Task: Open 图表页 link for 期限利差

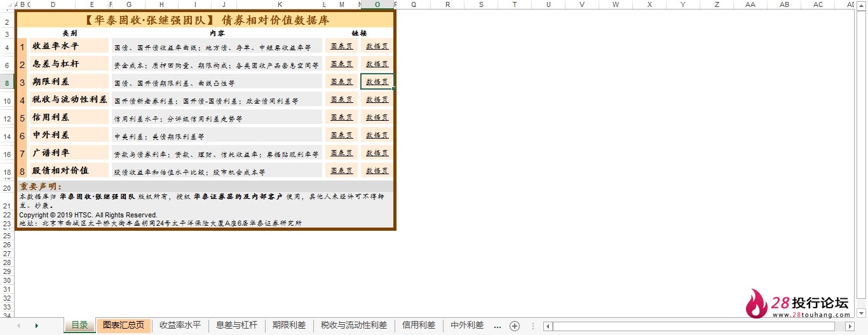Action: click(342, 82)
